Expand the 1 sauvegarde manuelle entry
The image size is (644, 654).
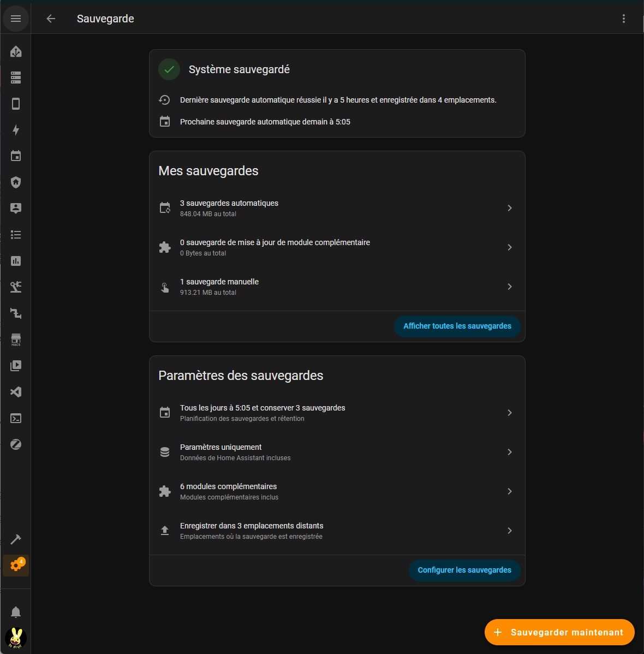337,287
